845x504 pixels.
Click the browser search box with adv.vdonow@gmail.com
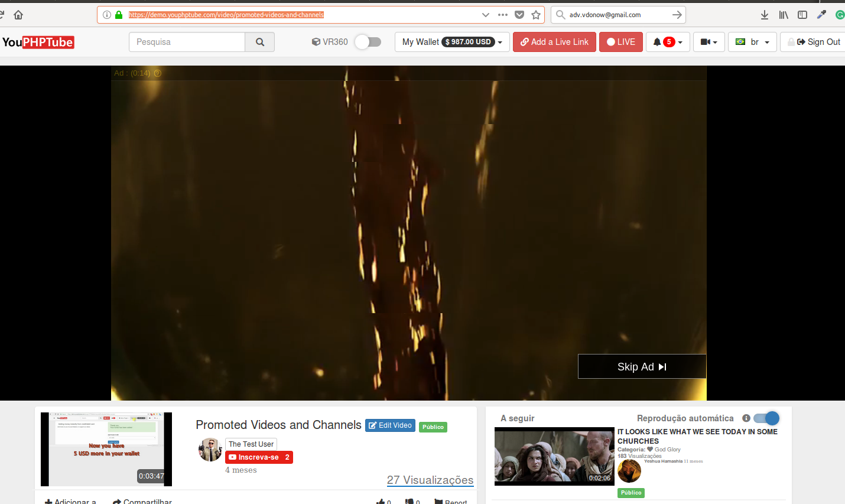(619, 15)
